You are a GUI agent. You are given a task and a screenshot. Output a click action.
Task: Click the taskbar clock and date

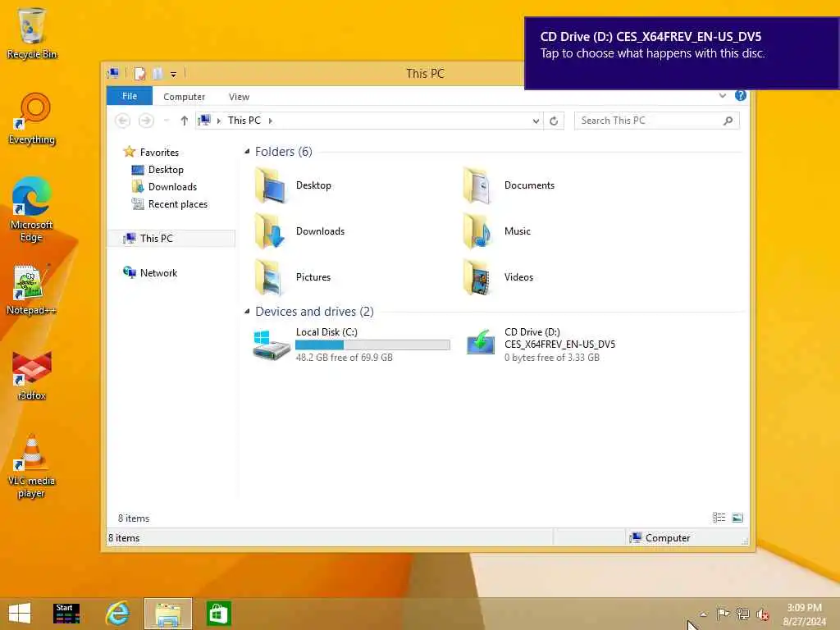804,614
